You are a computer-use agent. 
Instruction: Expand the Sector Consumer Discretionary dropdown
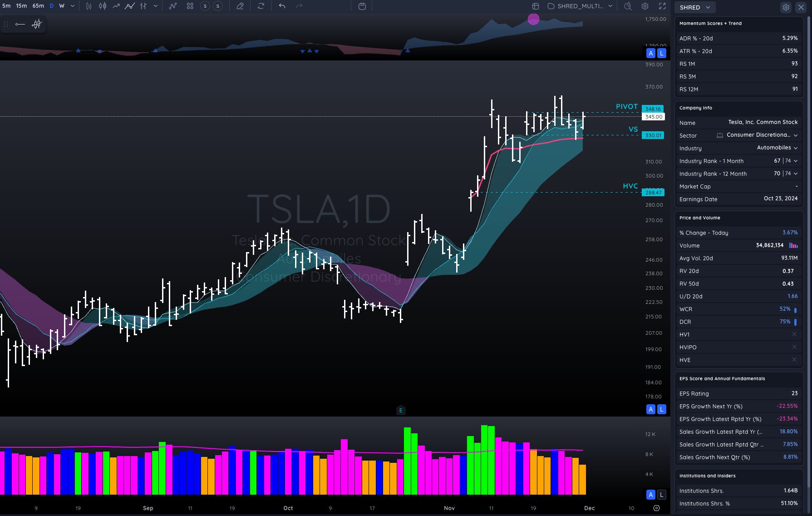(796, 135)
